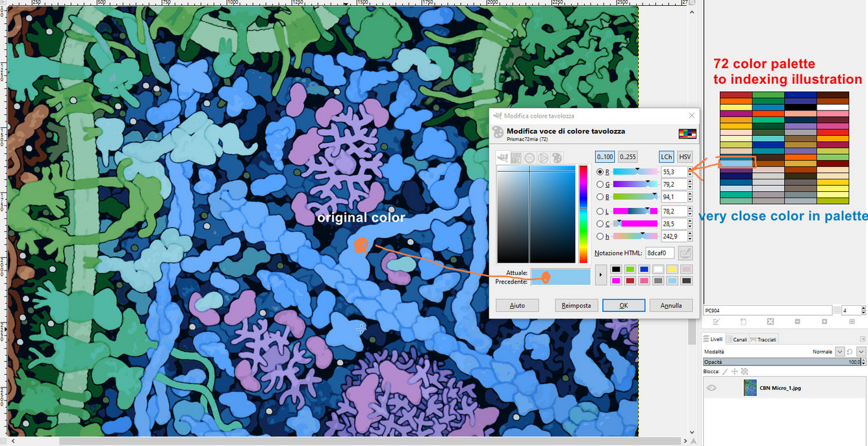The height and width of the screenshot is (446, 868).
Task: Expand the color history arrow
Action: 600,274
